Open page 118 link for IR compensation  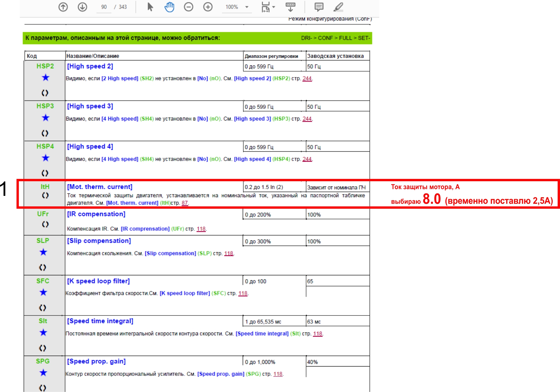201,229
